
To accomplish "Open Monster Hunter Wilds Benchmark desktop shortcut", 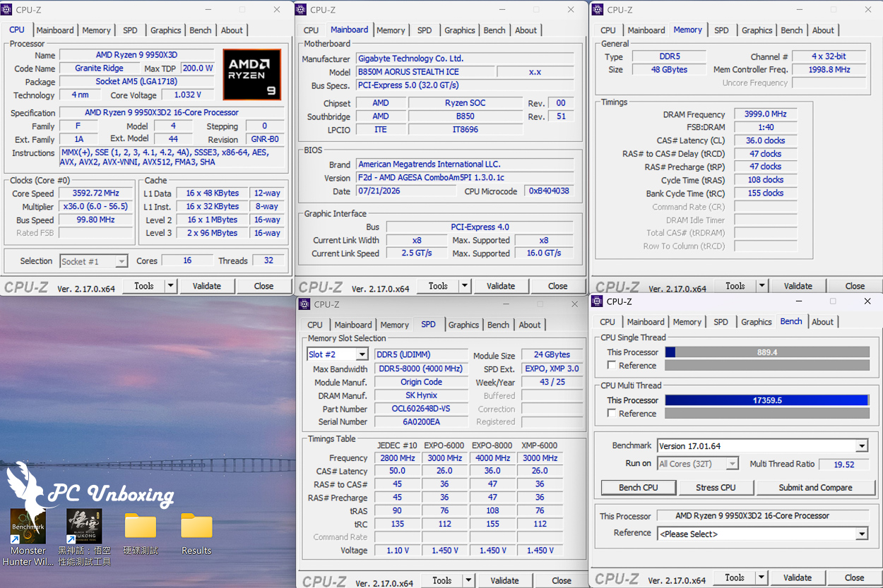I will pos(28,538).
